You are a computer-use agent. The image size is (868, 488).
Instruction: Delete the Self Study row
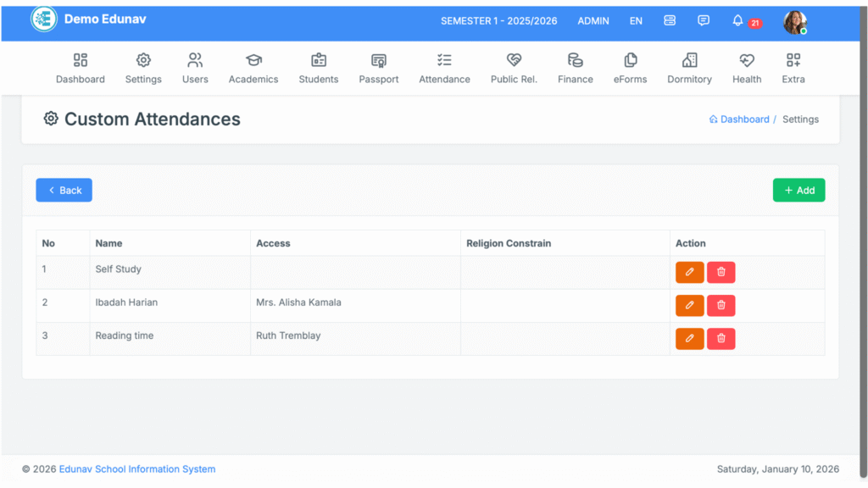[x=721, y=272]
